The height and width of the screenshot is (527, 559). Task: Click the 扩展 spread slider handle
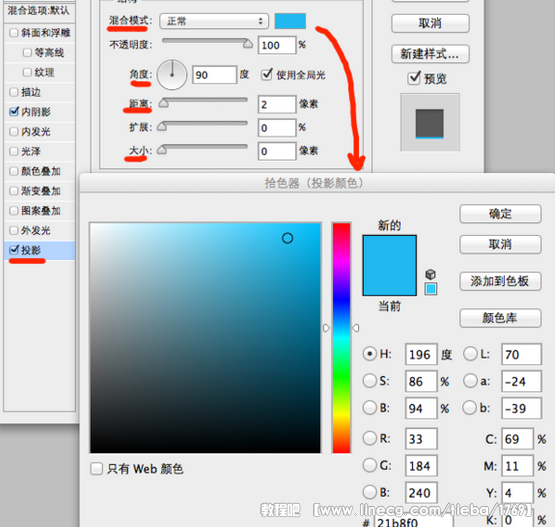pos(162,127)
